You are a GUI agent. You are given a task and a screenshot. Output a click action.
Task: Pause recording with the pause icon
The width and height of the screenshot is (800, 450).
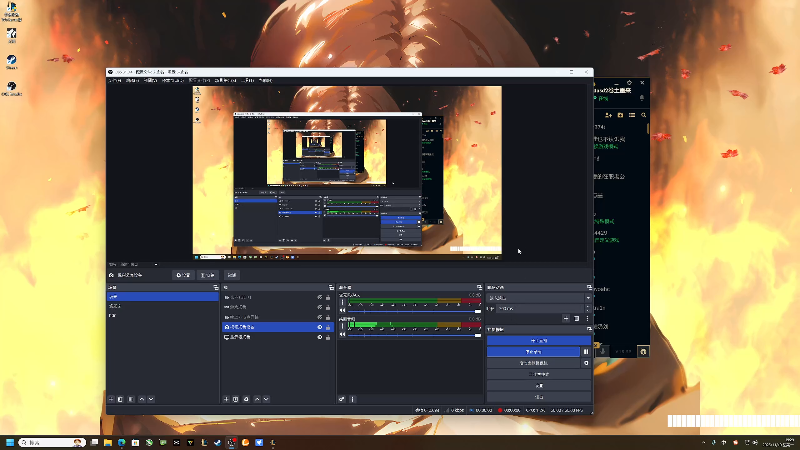(x=586, y=352)
